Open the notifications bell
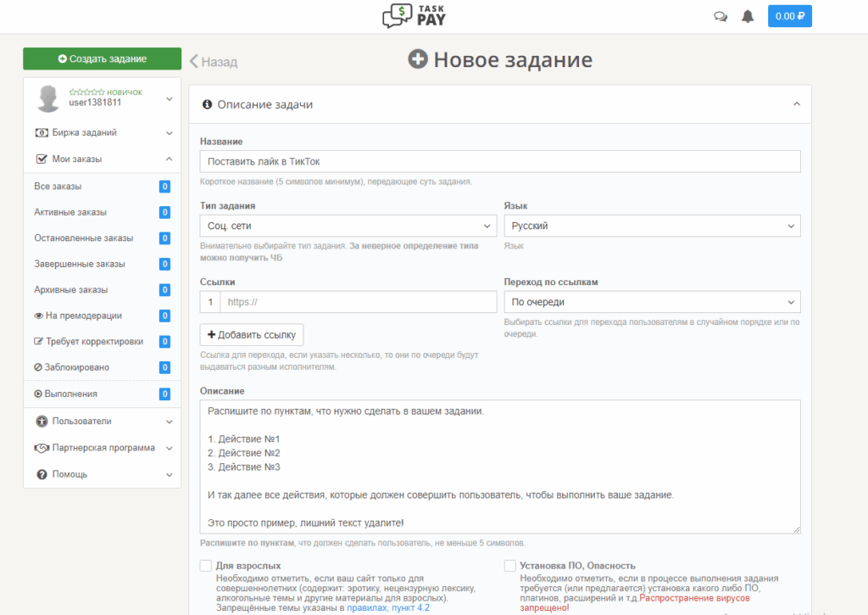 (748, 17)
